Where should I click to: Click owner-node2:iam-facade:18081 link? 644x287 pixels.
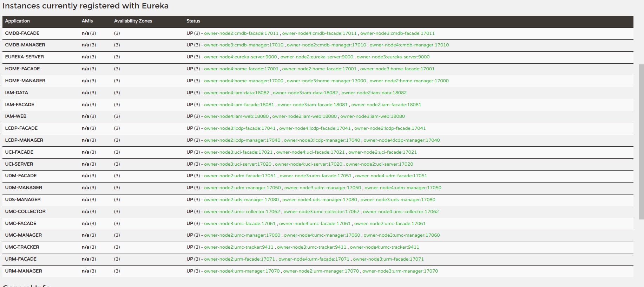pos(386,105)
